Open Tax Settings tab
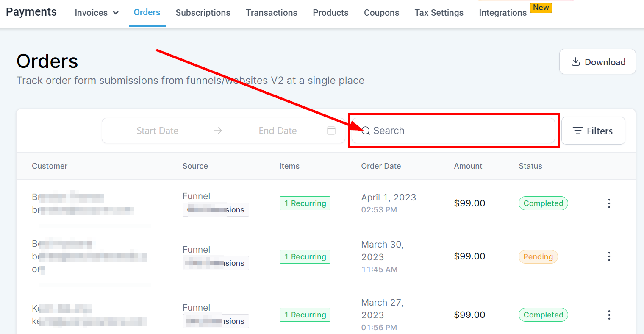Viewport: 644px width, 334px height. click(x=439, y=13)
